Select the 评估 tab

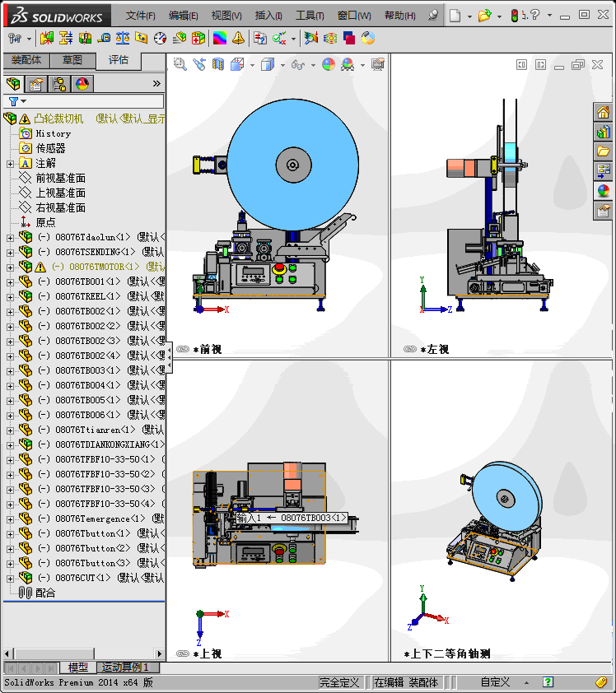[x=119, y=60]
